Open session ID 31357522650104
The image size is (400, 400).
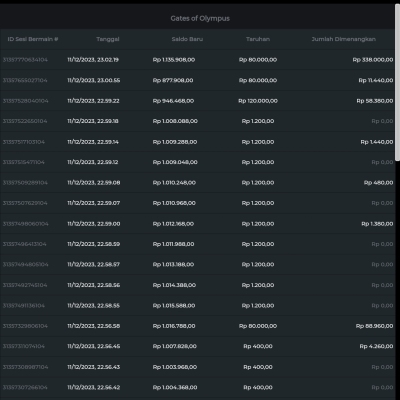pos(25,121)
